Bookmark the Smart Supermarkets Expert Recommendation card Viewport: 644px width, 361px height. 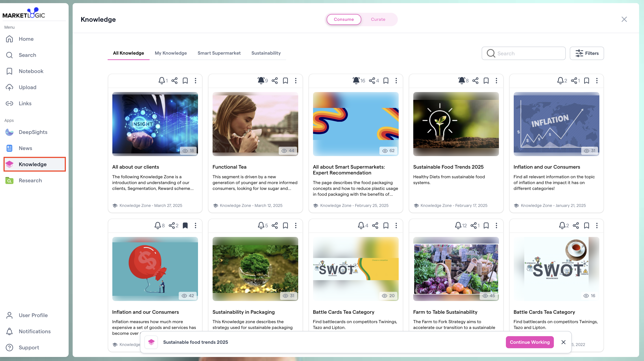tap(386, 80)
